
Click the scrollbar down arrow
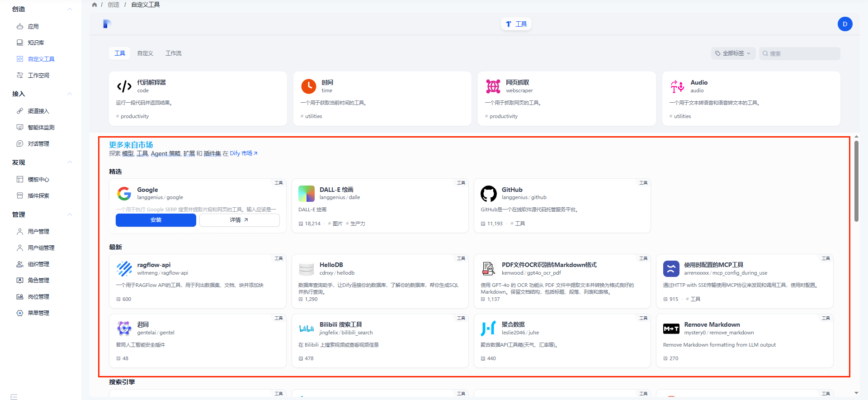[x=856, y=393]
